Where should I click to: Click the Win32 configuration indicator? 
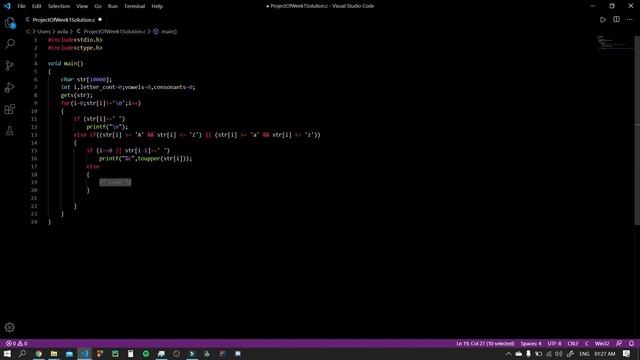pos(602,344)
